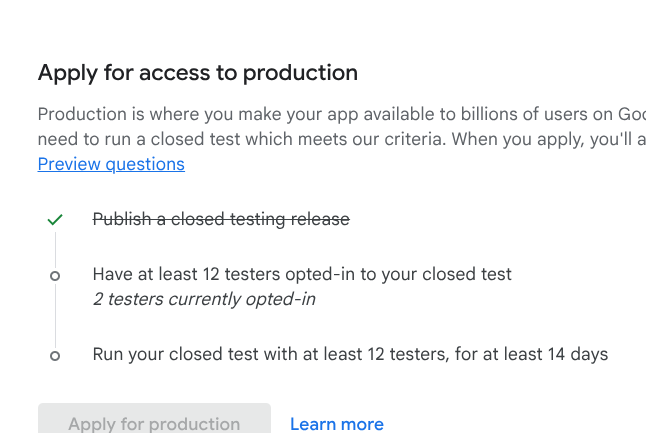Click italic '2 testers currently opted-in' status

(x=204, y=299)
